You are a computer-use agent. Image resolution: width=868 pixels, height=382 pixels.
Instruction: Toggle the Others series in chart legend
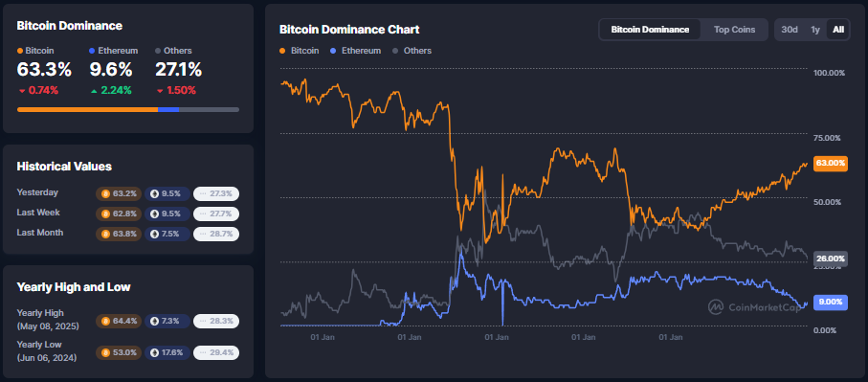(412, 51)
